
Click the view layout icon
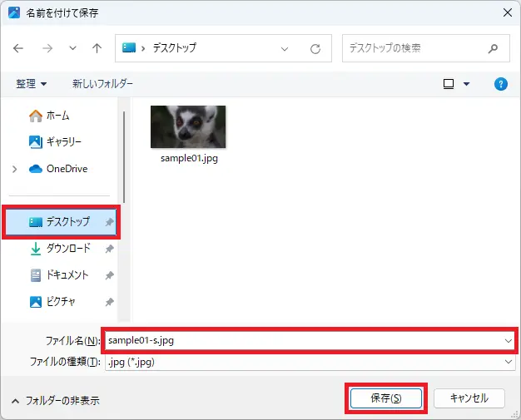coord(449,84)
